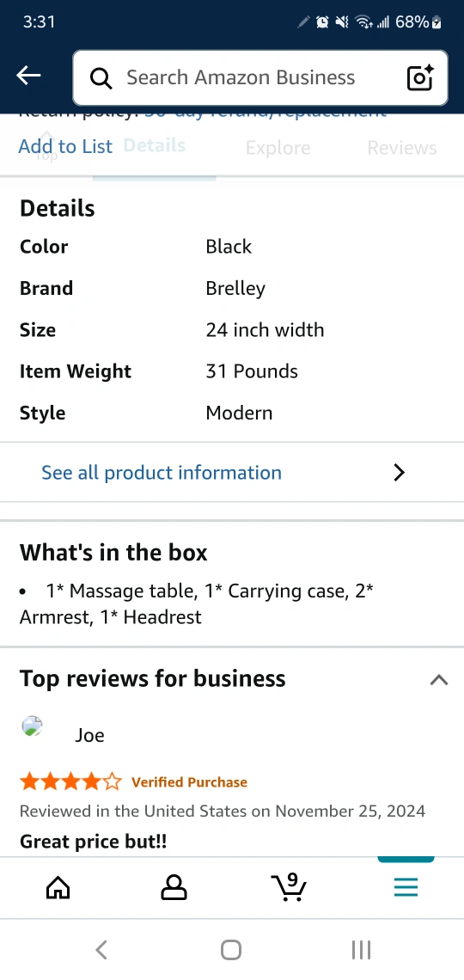The height and width of the screenshot is (980, 464).
Task: Open the hamburger menu icon
Action: (406, 887)
